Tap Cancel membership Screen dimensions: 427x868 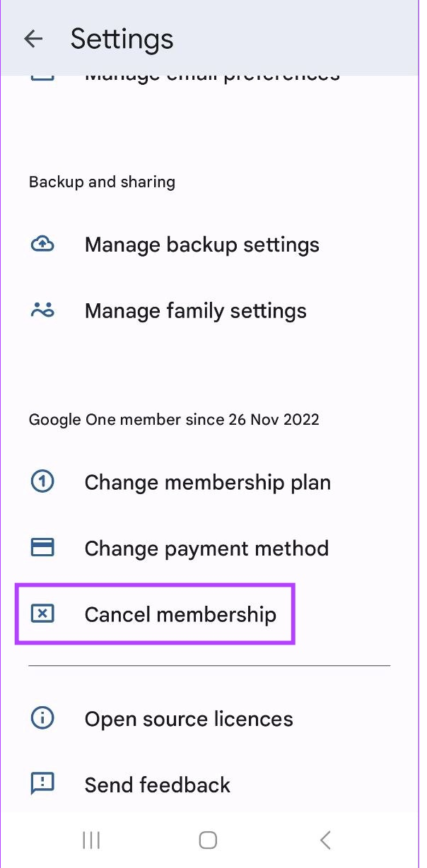pyautogui.click(x=180, y=614)
